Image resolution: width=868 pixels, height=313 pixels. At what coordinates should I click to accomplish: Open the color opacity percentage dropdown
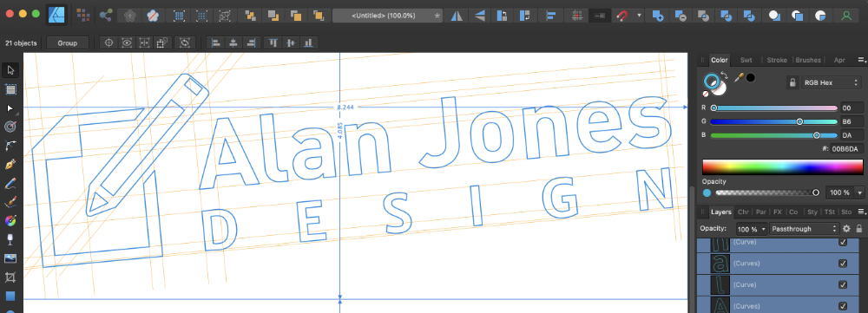click(859, 192)
